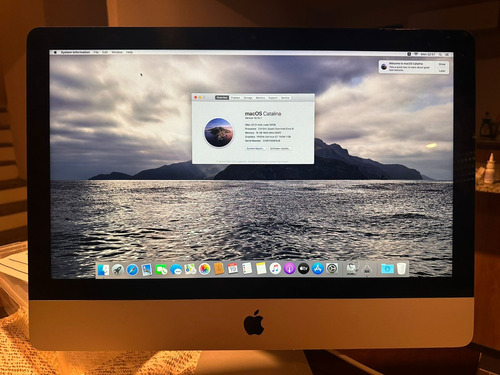
Task: Open Messages from the Dock
Action: (x=176, y=269)
